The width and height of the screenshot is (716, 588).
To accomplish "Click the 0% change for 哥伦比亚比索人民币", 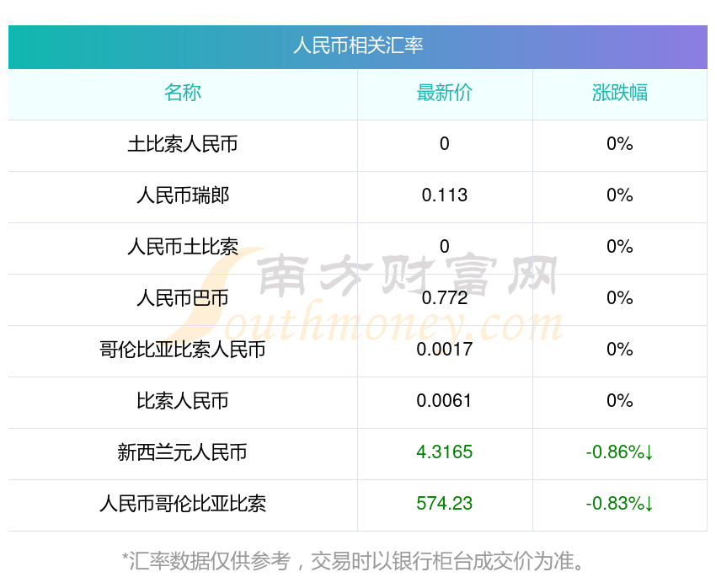I will (620, 350).
